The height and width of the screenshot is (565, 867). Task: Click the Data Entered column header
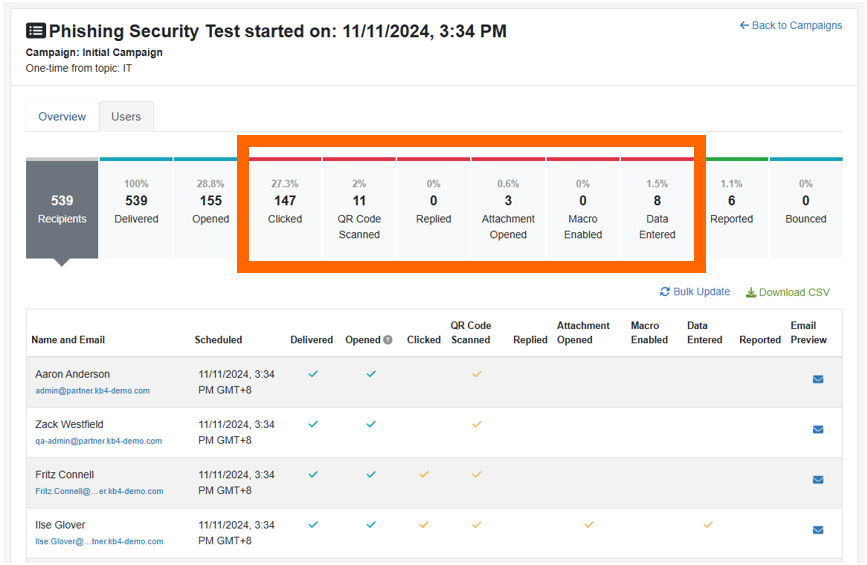click(704, 332)
